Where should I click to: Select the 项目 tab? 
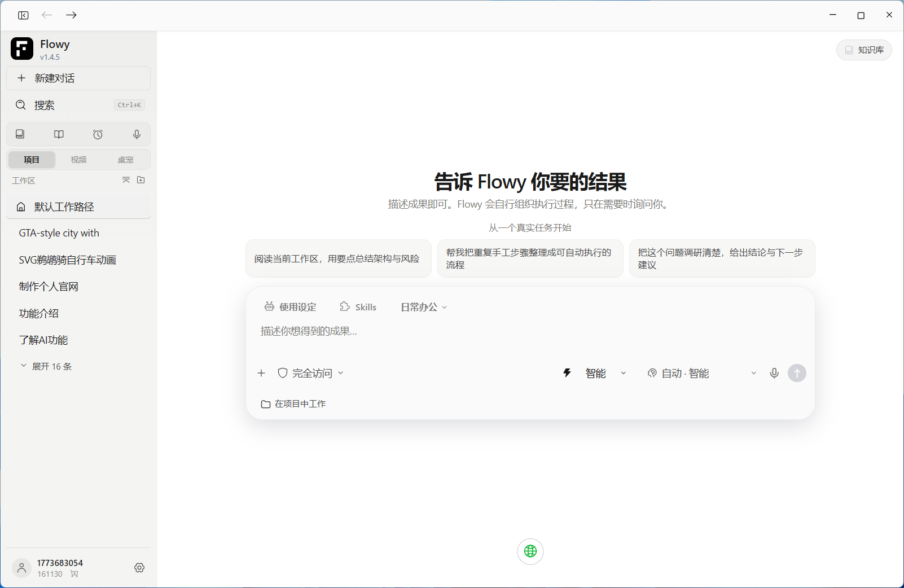[32, 160]
